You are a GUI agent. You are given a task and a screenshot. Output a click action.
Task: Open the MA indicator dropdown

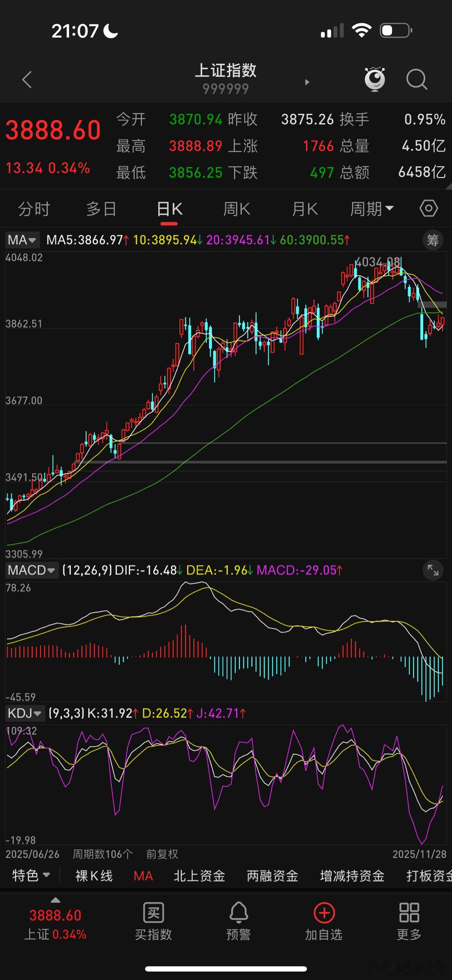coord(22,240)
